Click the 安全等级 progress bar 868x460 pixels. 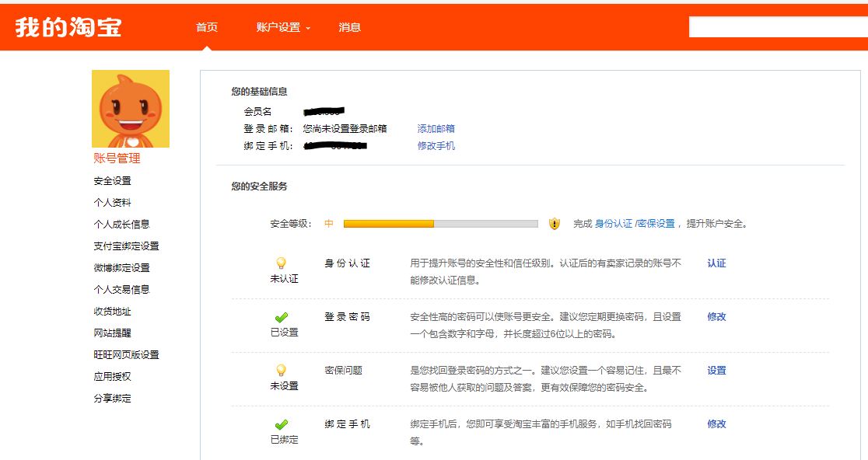click(441, 224)
